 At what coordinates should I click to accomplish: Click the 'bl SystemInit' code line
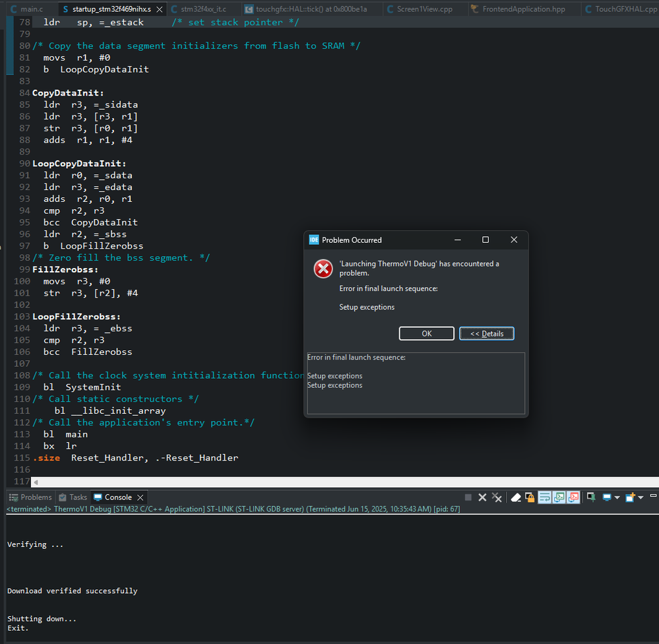(82, 387)
